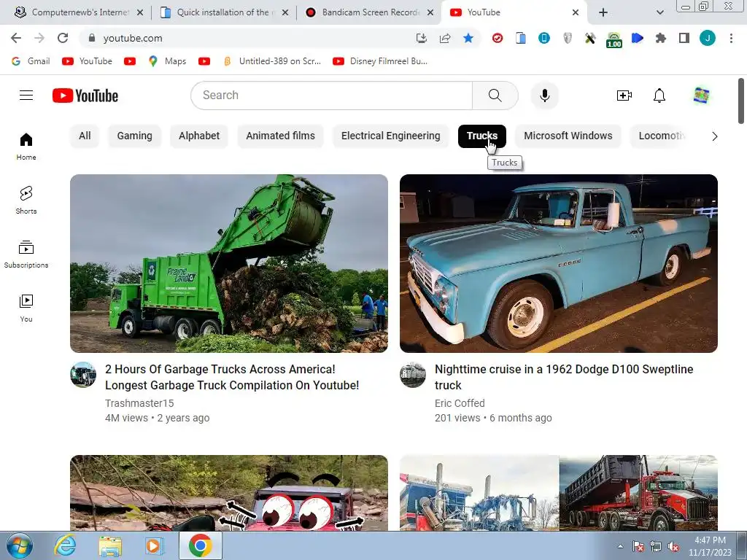
Task: Click the page vertical scrollbar thumb
Action: [x=741, y=101]
